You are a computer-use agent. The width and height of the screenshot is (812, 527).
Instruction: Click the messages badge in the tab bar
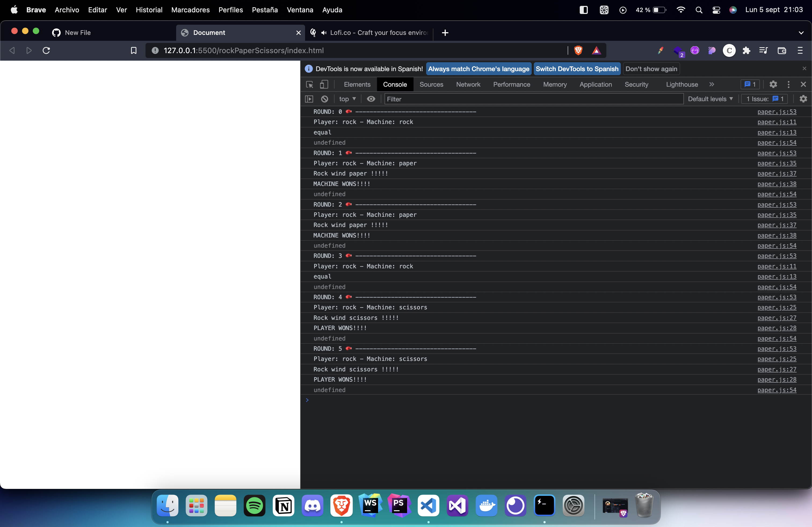[x=750, y=84]
